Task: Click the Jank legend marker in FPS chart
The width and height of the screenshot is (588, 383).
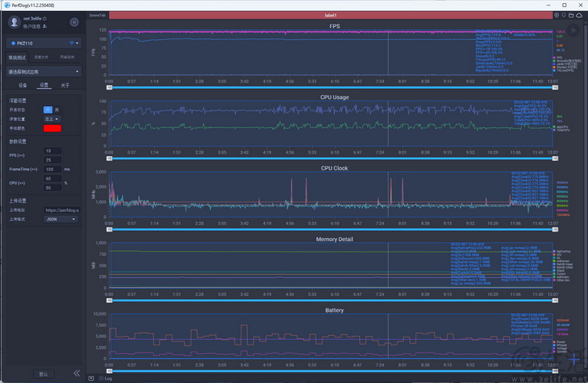Action: (554, 64)
